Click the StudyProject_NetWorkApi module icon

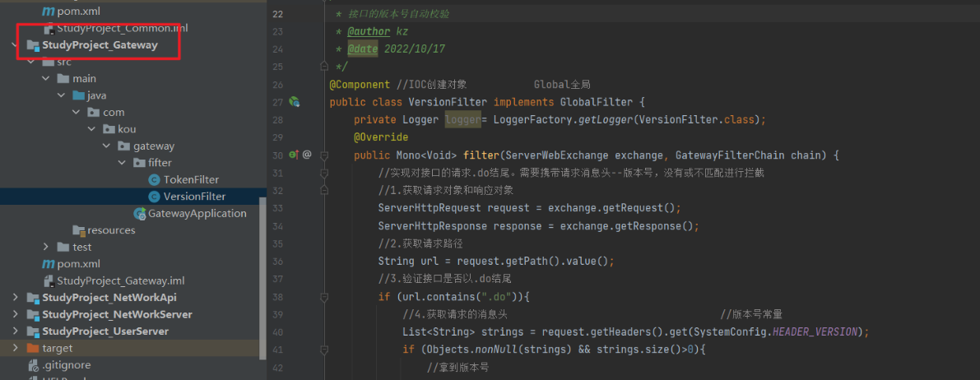click(x=33, y=298)
